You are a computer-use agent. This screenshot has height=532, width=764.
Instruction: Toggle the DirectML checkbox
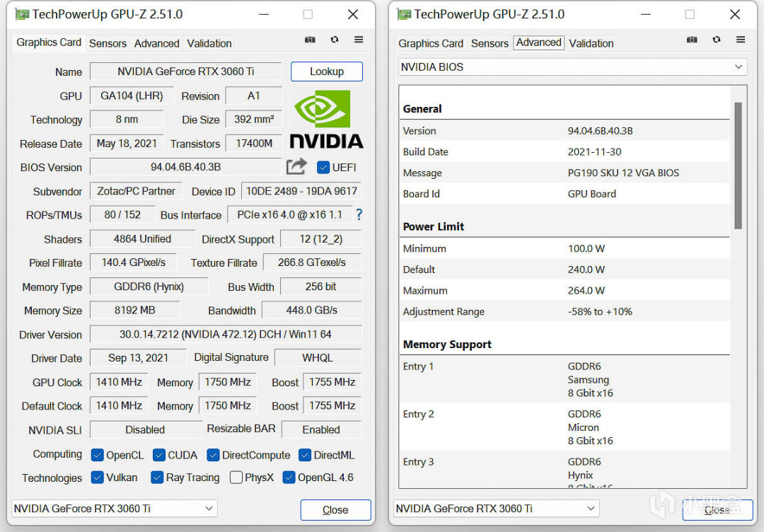pyautogui.click(x=305, y=455)
